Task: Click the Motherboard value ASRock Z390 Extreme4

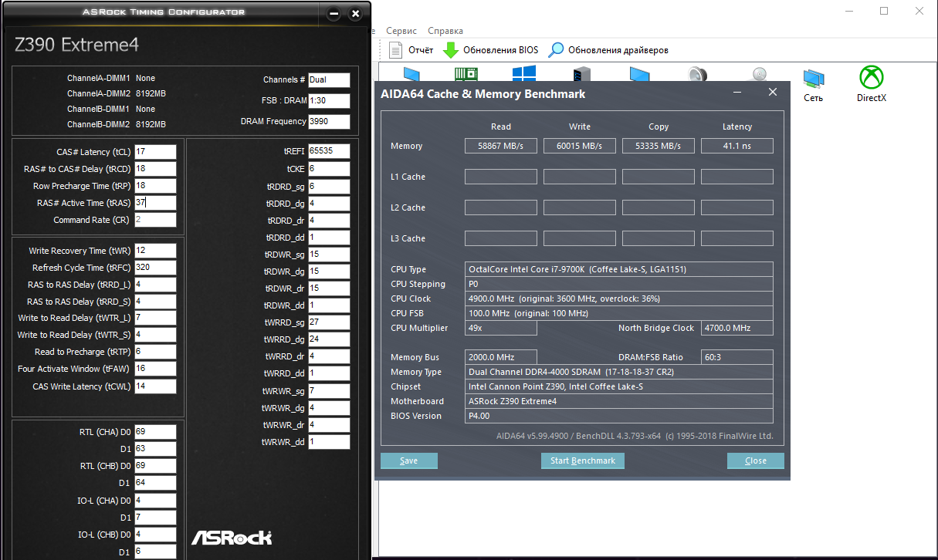Action: coord(620,401)
